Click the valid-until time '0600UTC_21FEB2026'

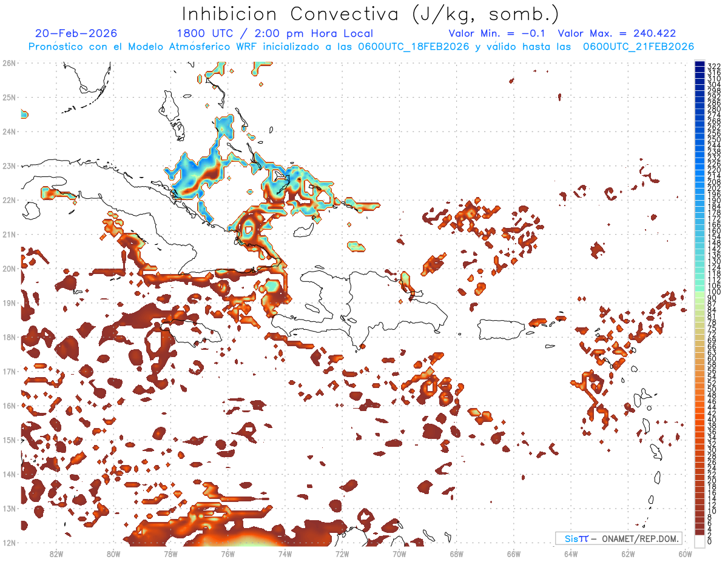coord(638,47)
